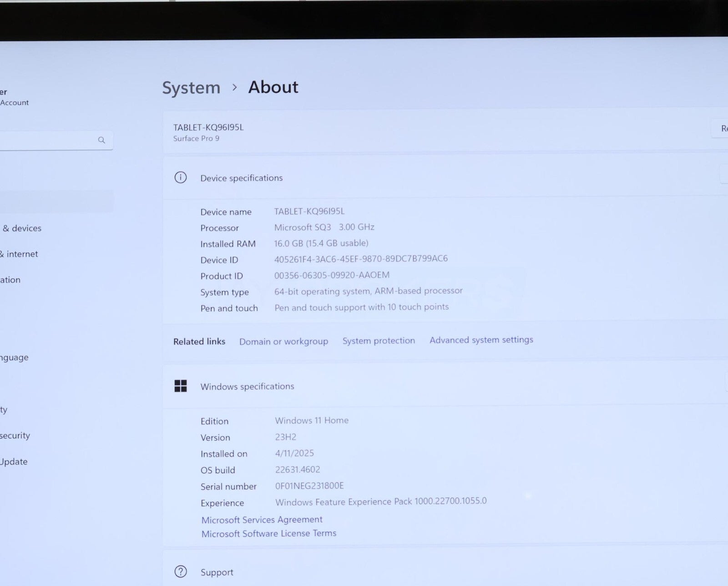Open Microsoft Services Agreement
Screen dimensions: 728x586
[x=262, y=520]
